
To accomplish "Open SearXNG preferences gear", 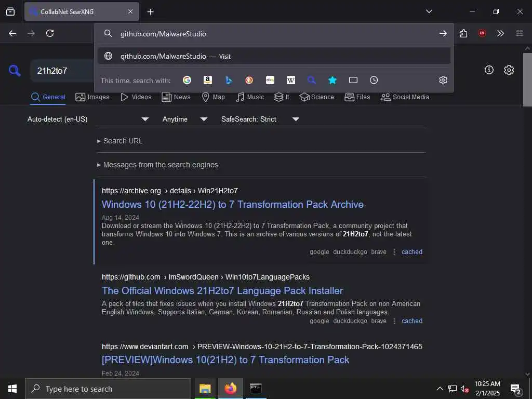I will (509, 70).
